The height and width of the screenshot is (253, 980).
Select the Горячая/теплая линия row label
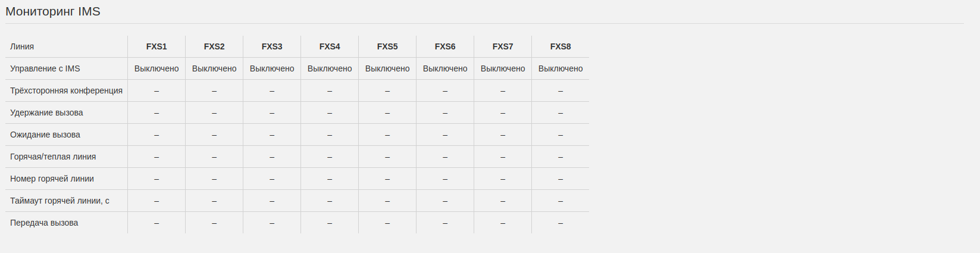pyautogui.click(x=53, y=157)
